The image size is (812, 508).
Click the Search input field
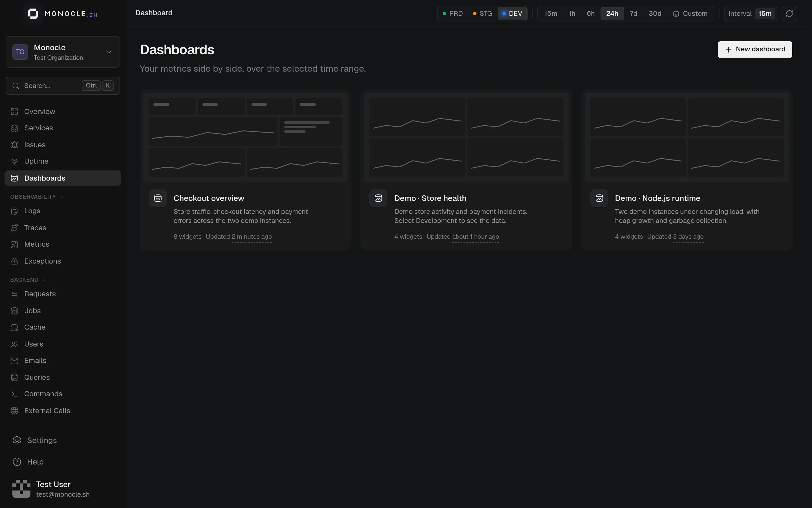click(x=63, y=86)
